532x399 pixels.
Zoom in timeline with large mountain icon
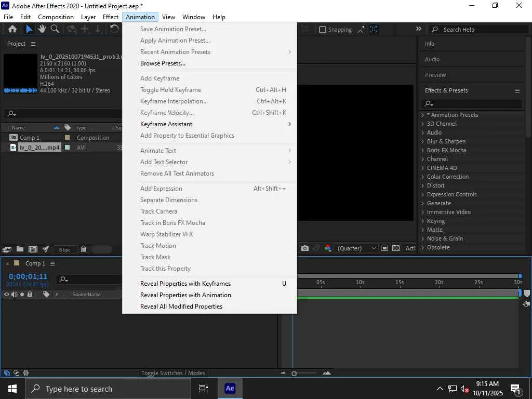(x=327, y=373)
